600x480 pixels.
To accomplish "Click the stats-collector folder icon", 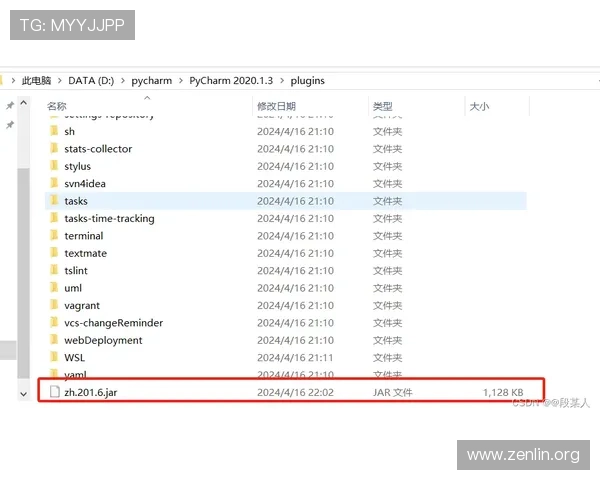I will tap(54, 149).
